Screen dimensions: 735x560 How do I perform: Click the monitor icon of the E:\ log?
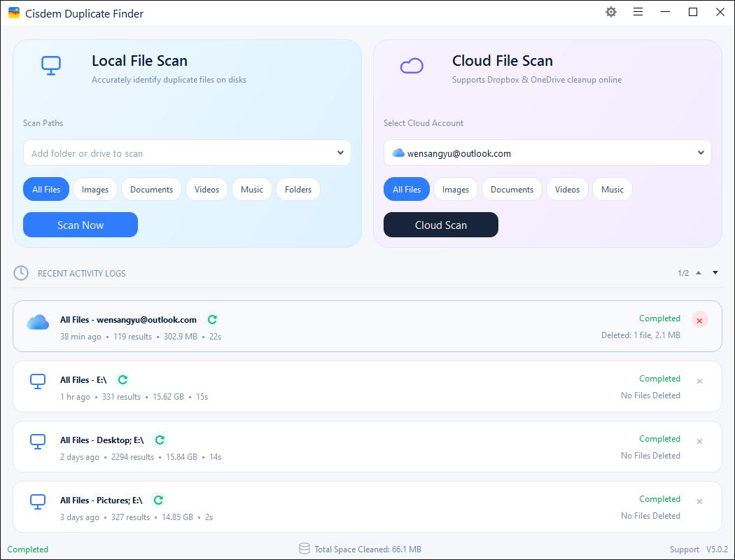[38, 381]
